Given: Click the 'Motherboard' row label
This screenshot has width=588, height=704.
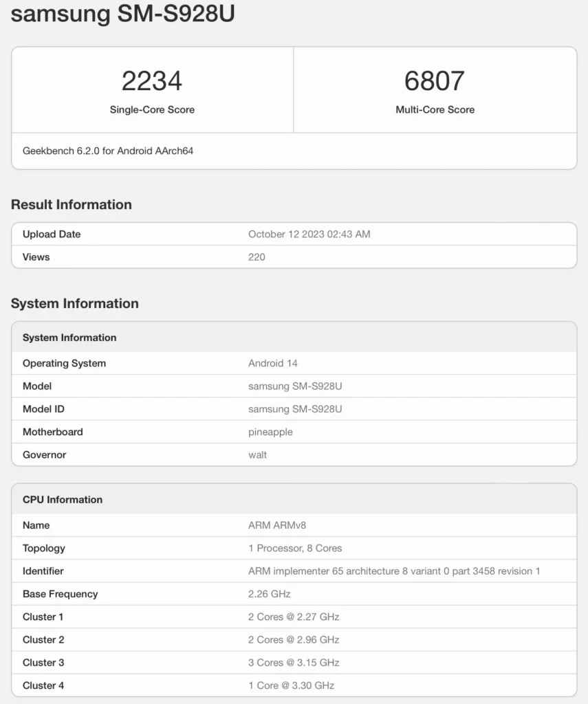Looking at the screenshot, I should (52, 432).
